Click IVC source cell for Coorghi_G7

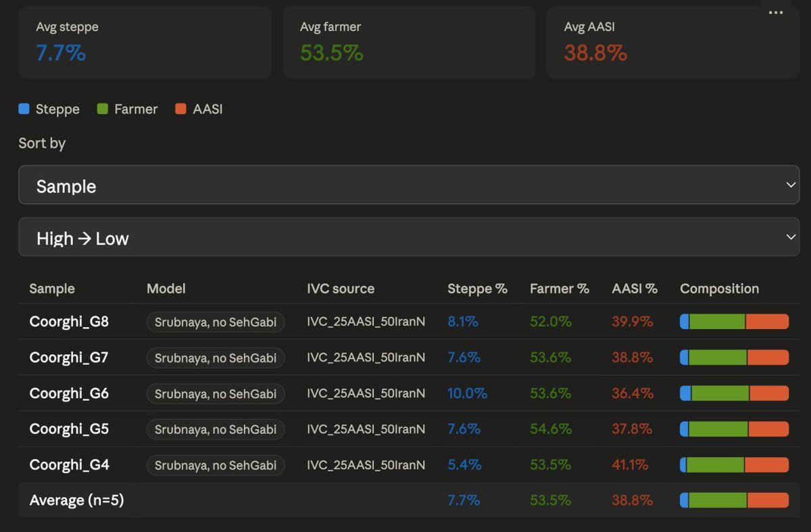click(x=366, y=358)
